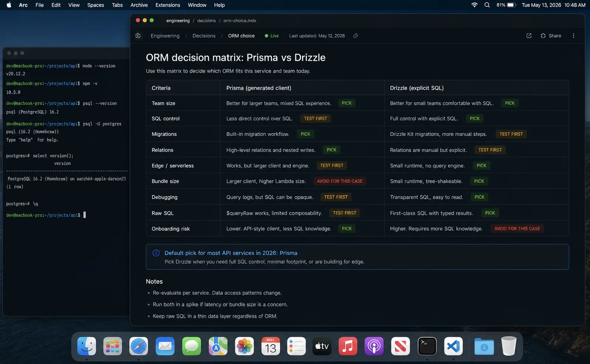The image size is (590, 364).
Task: Open the Arc menu
Action: pyautogui.click(x=23, y=5)
